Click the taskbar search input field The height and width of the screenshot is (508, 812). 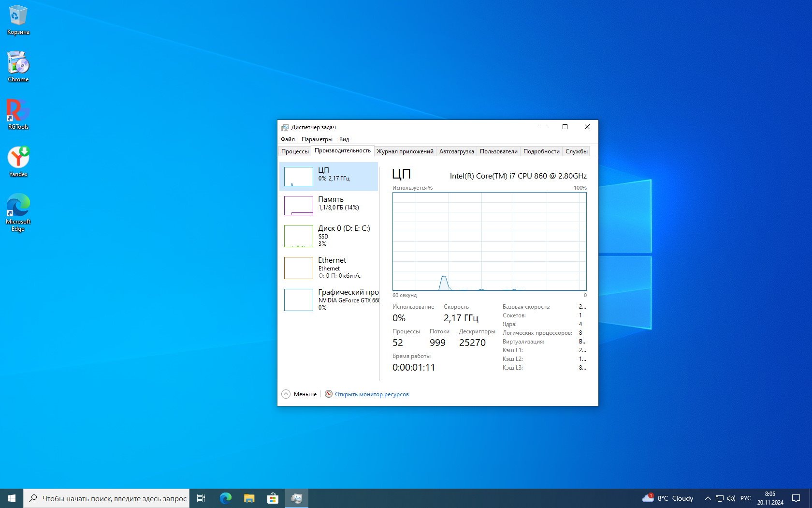(x=114, y=498)
